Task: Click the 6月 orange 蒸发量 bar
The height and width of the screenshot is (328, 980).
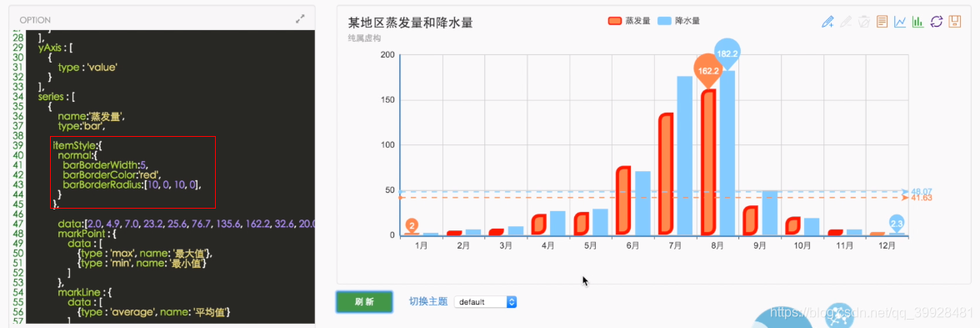Action: click(623, 201)
